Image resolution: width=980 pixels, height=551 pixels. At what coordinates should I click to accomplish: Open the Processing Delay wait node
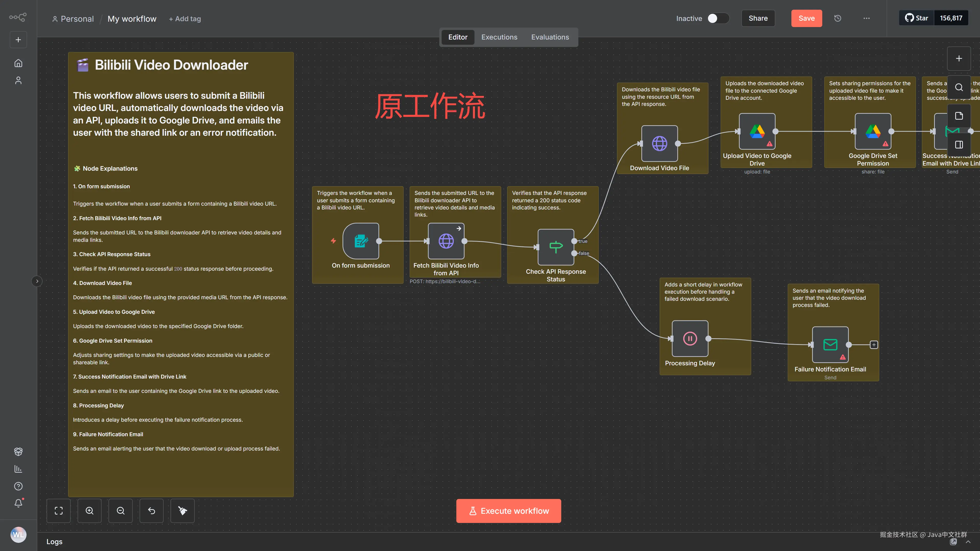690,339
